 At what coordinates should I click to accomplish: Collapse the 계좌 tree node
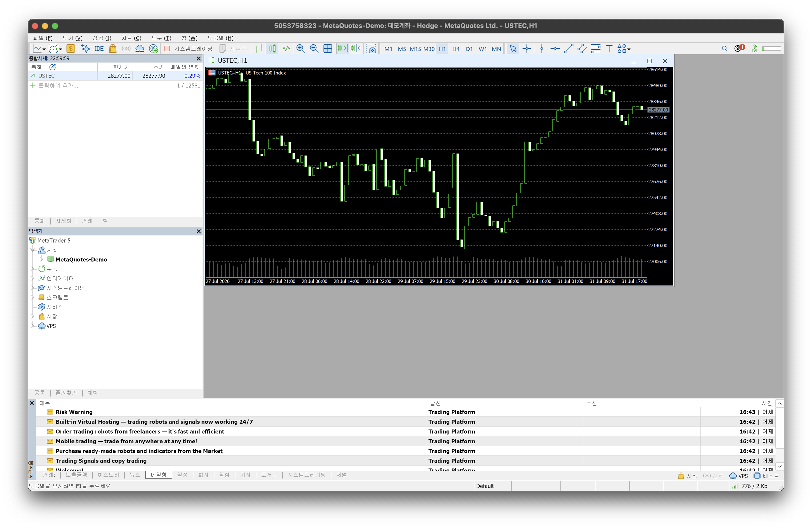click(x=33, y=250)
